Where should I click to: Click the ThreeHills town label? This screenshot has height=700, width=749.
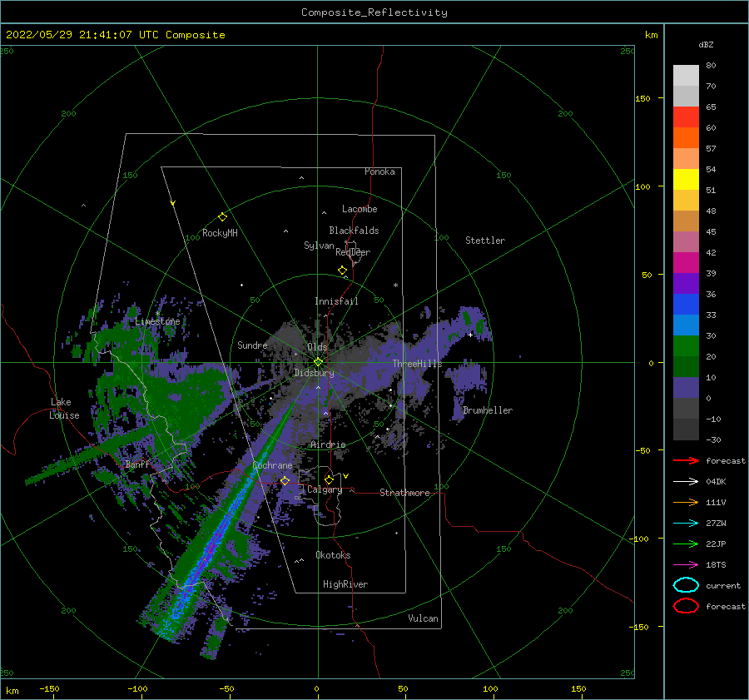[418, 364]
